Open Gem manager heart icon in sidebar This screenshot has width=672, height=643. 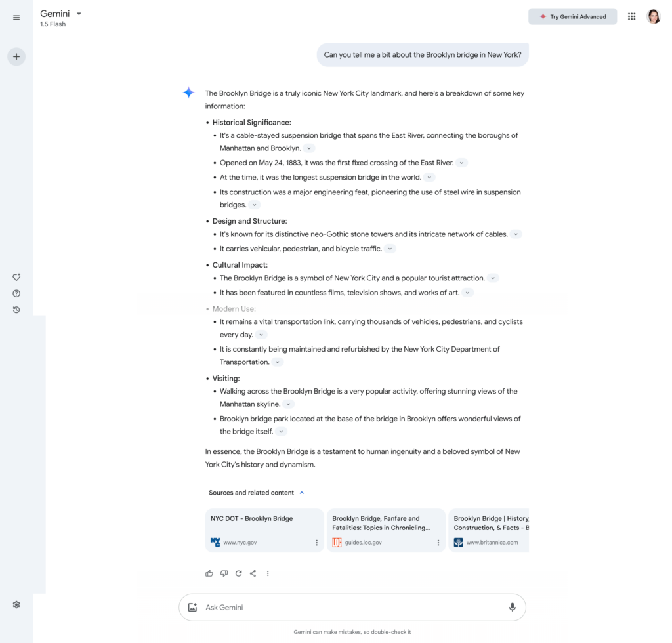pyautogui.click(x=16, y=277)
